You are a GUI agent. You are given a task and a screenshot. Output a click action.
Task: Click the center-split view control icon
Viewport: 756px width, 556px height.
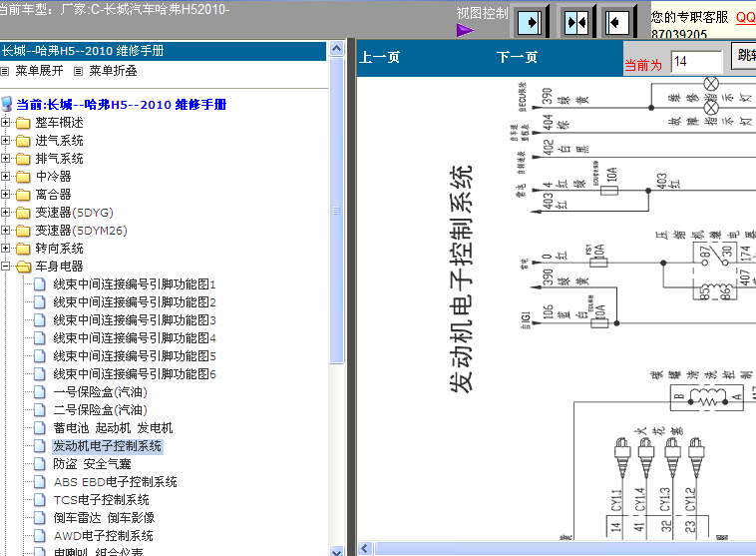click(576, 22)
